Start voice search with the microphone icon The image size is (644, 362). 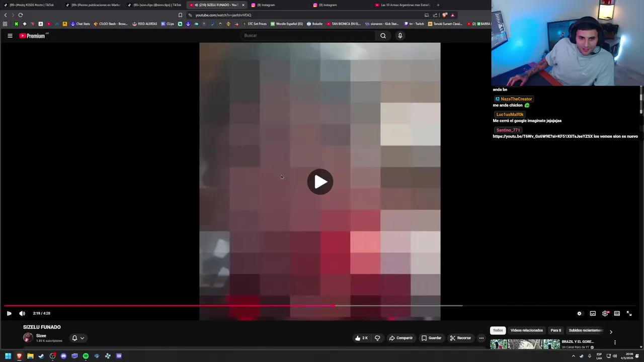(400, 36)
